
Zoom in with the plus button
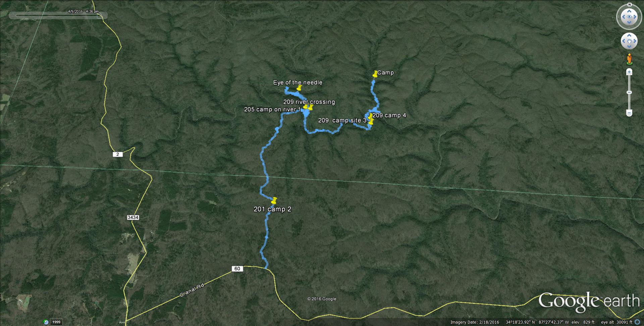click(629, 72)
